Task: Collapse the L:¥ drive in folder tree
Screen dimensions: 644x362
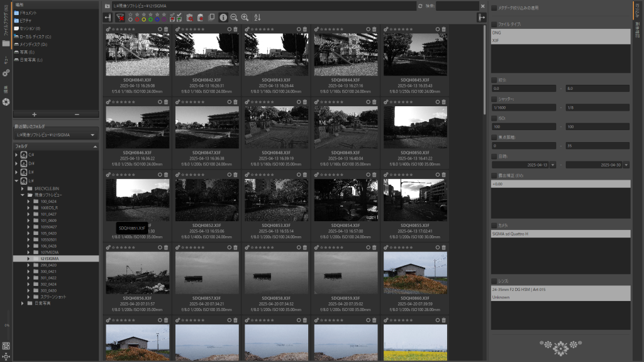Action: (x=16, y=180)
